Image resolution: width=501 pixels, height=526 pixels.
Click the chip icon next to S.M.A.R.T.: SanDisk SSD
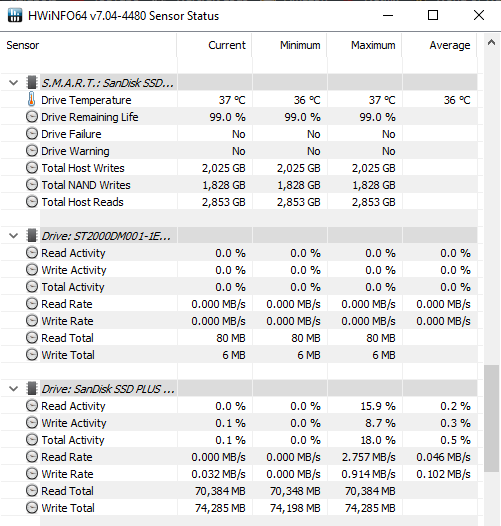click(32, 83)
